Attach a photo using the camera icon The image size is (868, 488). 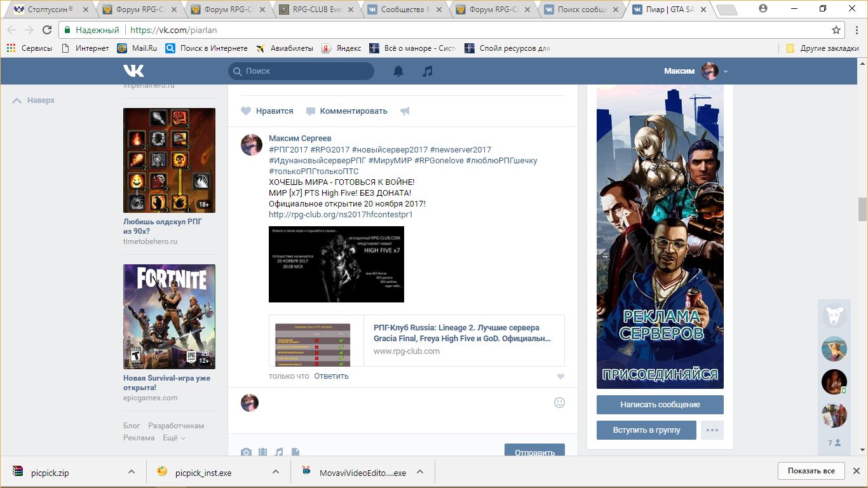(246, 452)
